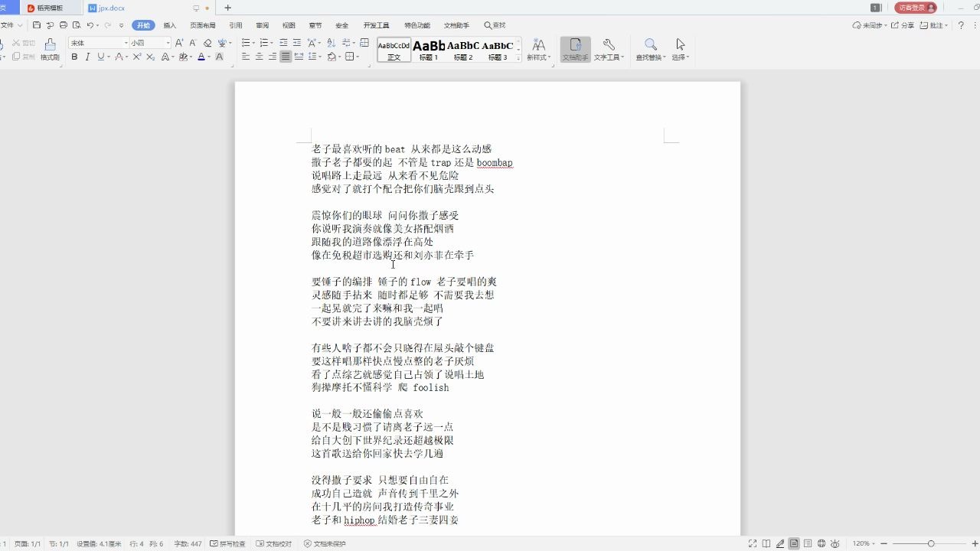Image resolution: width=980 pixels, height=551 pixels.
Task: Open a new tab with the plus button
Action: tap(227, 8)
